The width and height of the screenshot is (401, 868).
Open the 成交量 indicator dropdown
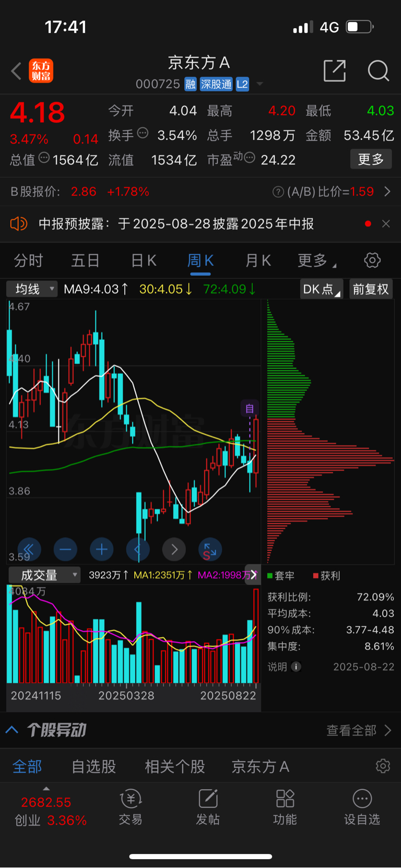point(44,575)
